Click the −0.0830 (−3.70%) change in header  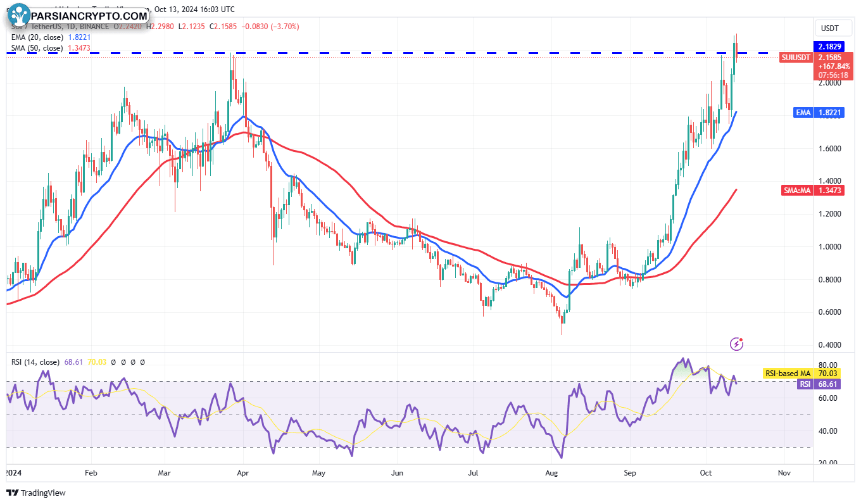270,27
